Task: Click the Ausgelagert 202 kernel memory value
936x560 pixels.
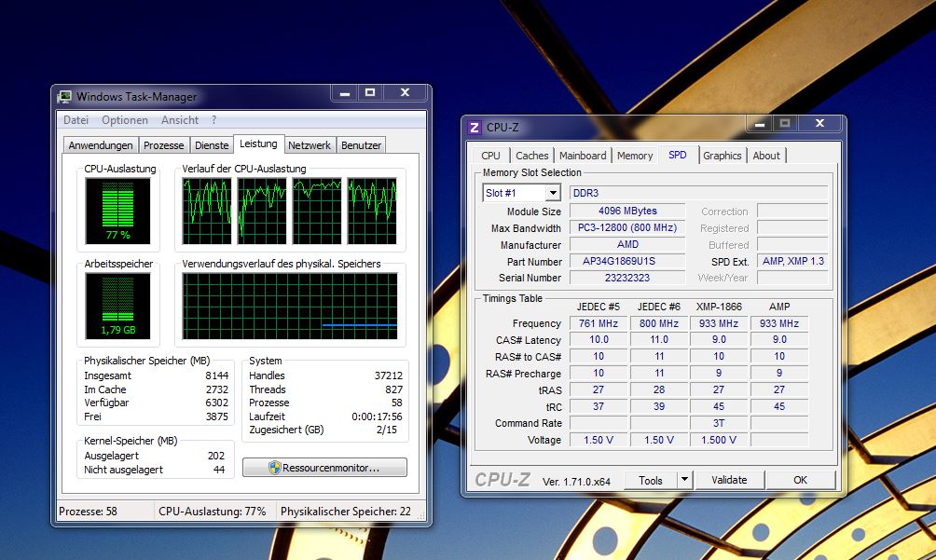Action: 216,456
